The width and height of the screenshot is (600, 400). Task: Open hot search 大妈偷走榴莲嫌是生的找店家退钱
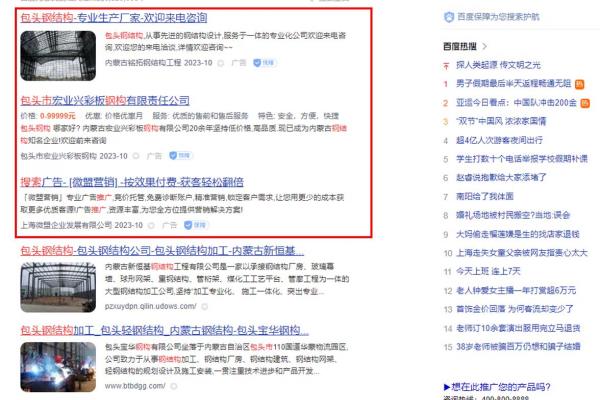coord(518,234)
